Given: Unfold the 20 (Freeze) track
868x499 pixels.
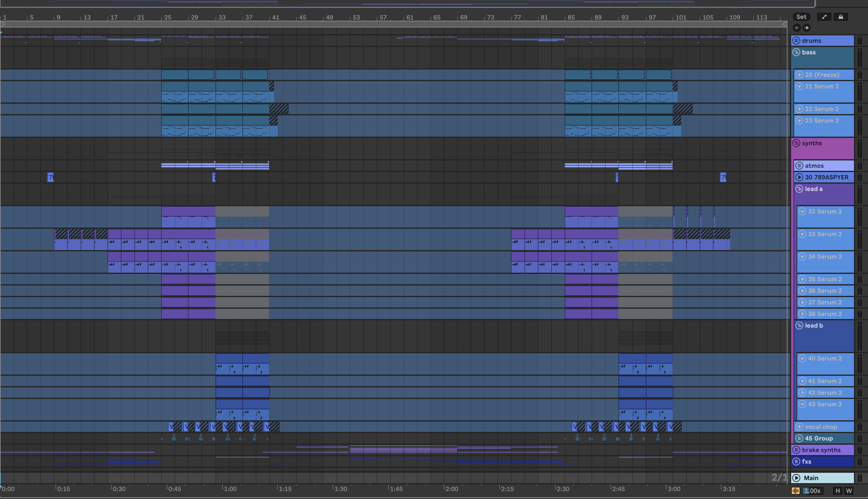Looking at the screenshot, I should pos(799,75).
